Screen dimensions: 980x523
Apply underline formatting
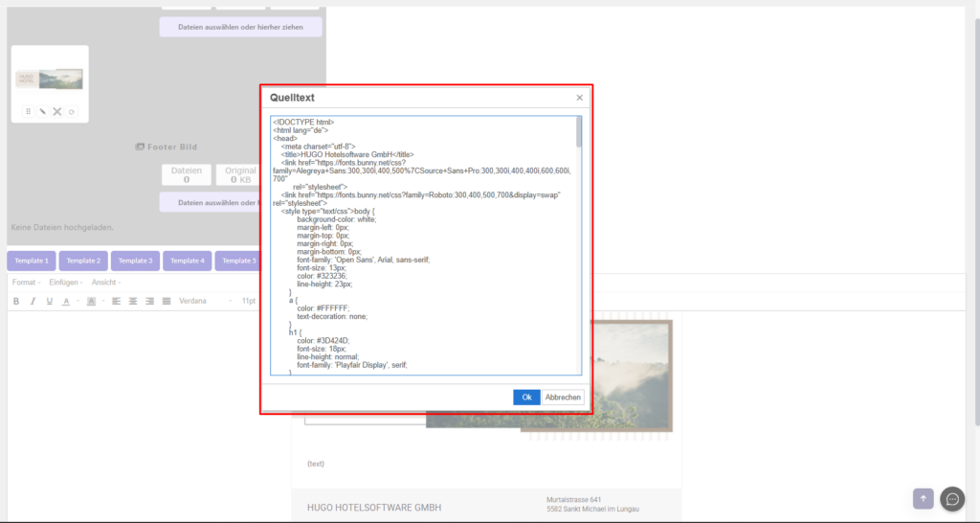click(49, 301)
